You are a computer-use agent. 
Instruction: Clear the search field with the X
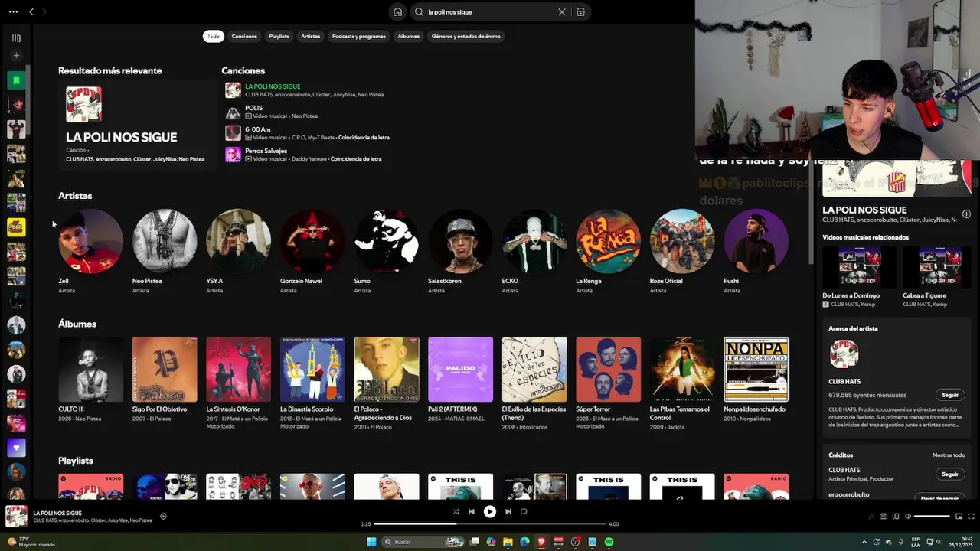562,11
